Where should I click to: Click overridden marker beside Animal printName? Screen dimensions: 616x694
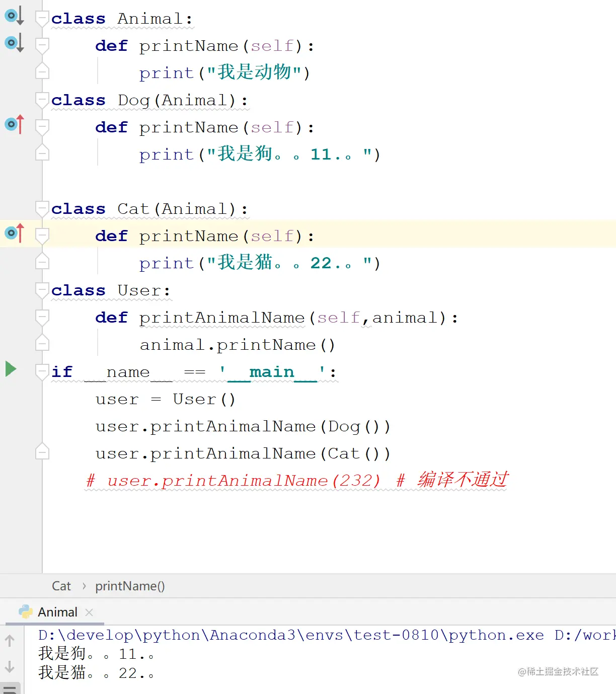14,43
